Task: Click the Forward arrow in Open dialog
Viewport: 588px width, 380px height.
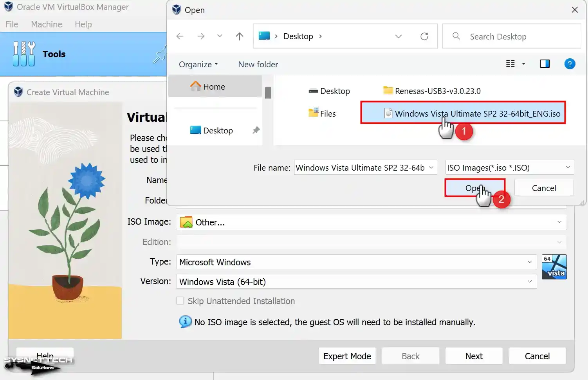Action: coord(201,36)
